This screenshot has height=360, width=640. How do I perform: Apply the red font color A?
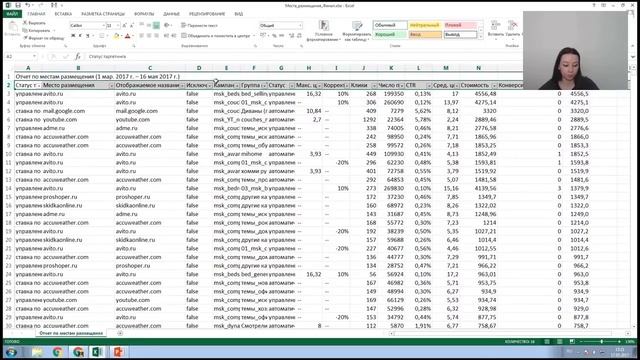pos(127,36)
